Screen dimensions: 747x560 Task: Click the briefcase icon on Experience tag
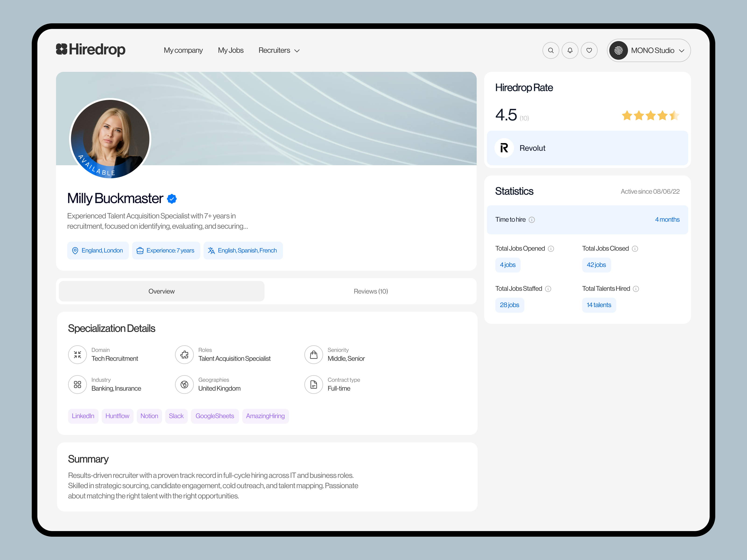[140, 250]
